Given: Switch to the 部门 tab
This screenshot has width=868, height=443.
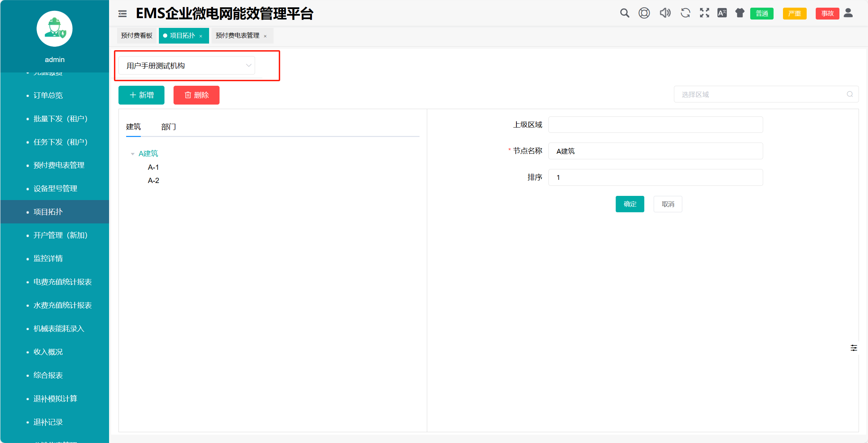Looking at the screenshot, I should tap(169, 127).
